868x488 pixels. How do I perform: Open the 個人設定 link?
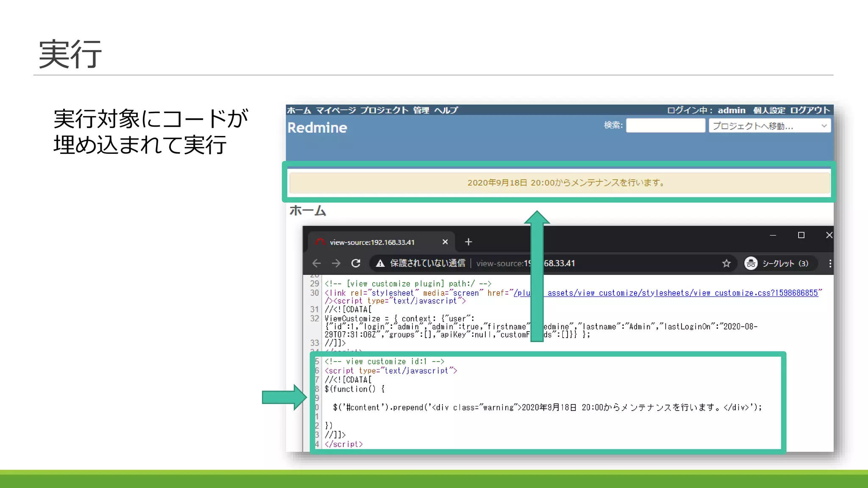point(769,110)
